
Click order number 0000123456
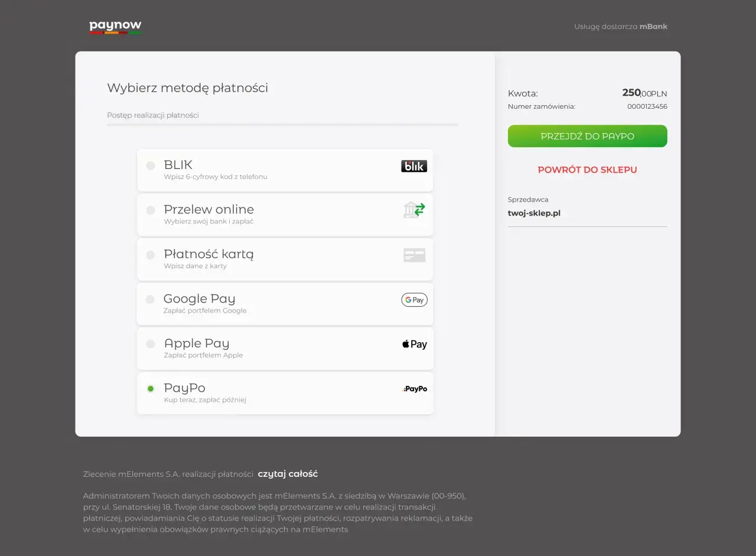[647, 106]
